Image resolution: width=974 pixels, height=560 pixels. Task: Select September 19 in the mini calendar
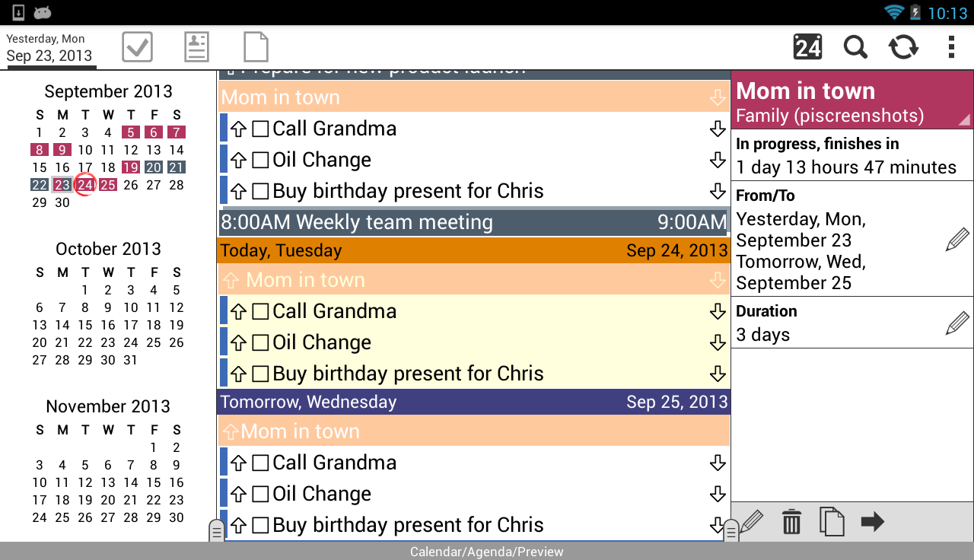131,167
